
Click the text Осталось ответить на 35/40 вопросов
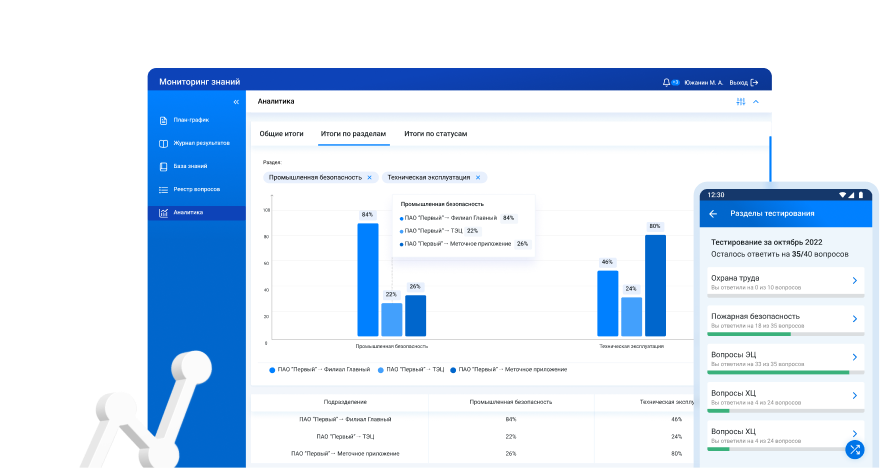click(780, 254)
